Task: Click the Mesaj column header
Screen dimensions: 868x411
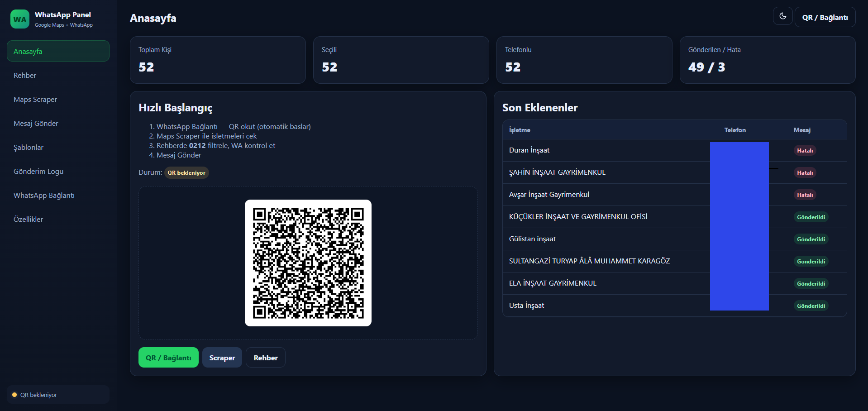Action: click(802, 130)
